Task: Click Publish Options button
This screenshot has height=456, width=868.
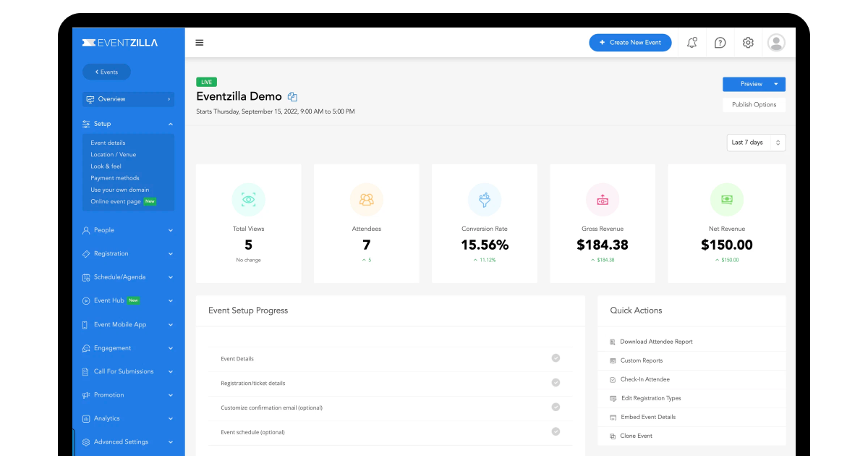Action: click(754, 105)
